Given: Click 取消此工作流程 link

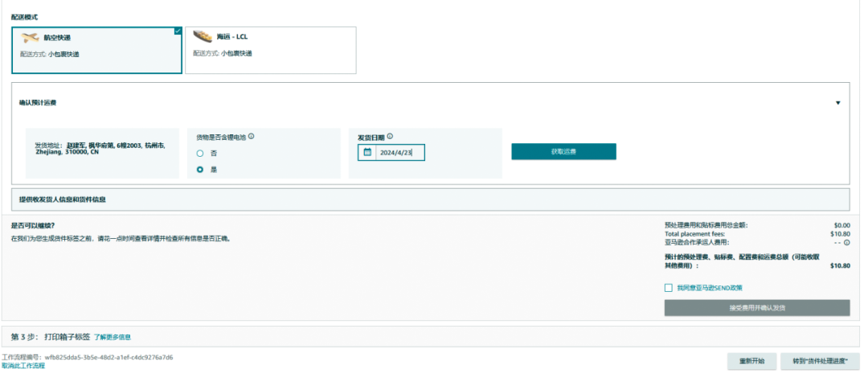Looking at the screenshot, I should pyautogui.click(x=23, y=366).
